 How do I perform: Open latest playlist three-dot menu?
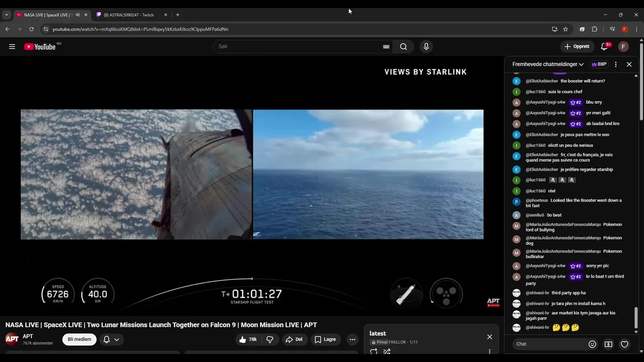pos(490,352)
